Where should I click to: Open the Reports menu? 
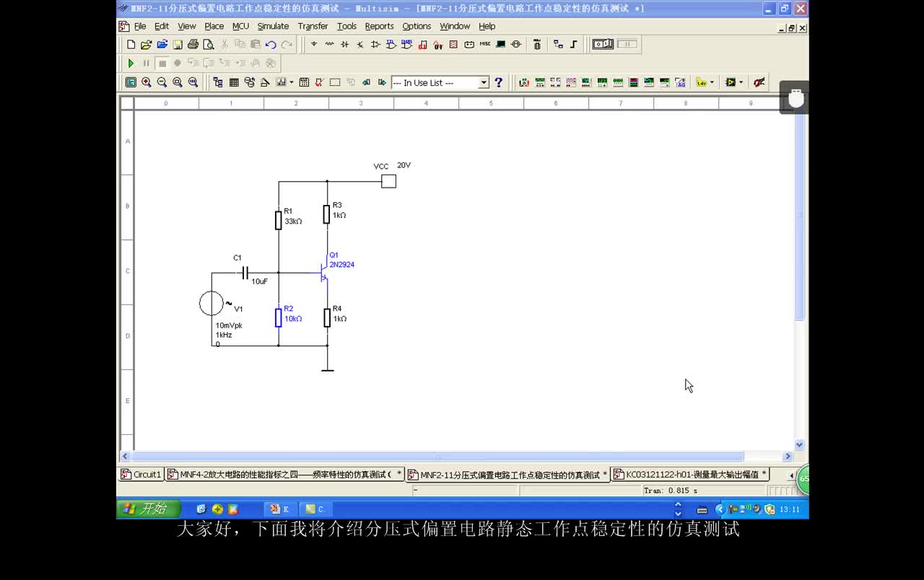click(379, 26)
